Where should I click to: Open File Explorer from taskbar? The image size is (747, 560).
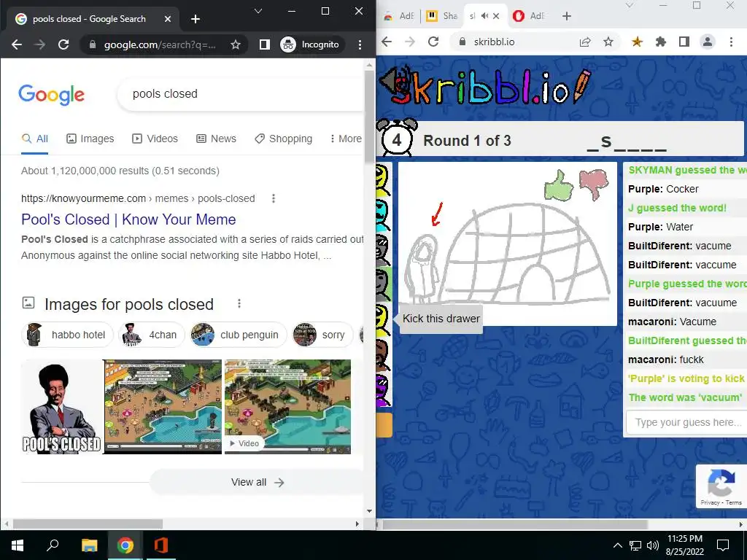(x=89, y=545)
